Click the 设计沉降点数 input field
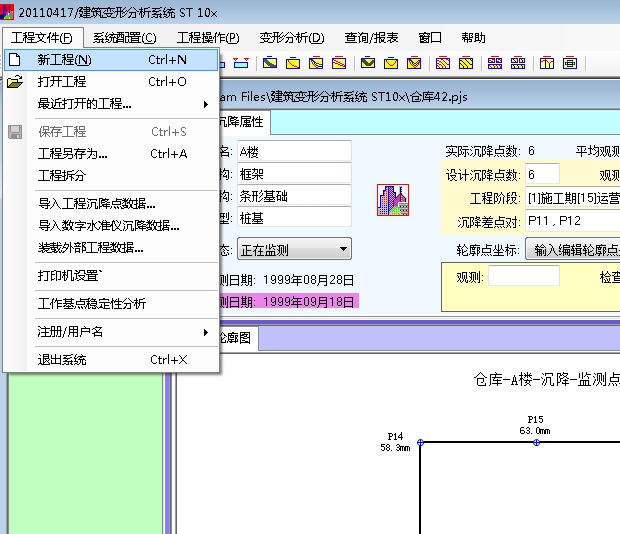Image resolution: width=620 pixels, height=534 pixels. (x=542, y=174)
